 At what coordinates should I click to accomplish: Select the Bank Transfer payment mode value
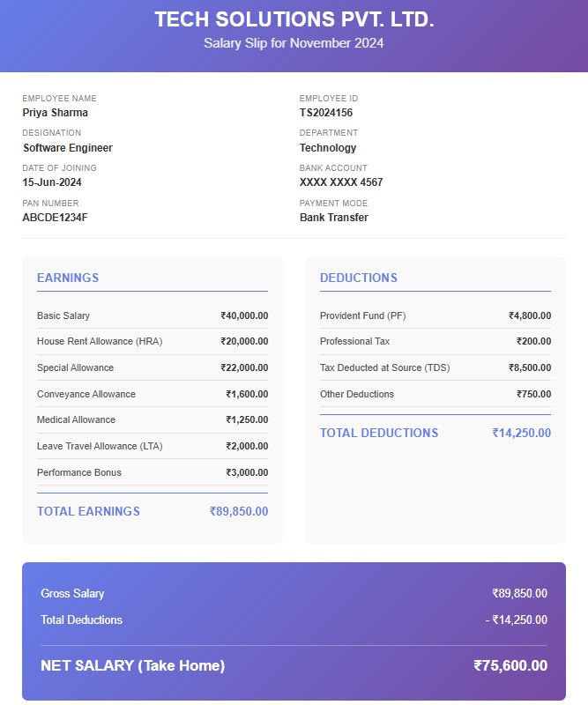[333, 218]
